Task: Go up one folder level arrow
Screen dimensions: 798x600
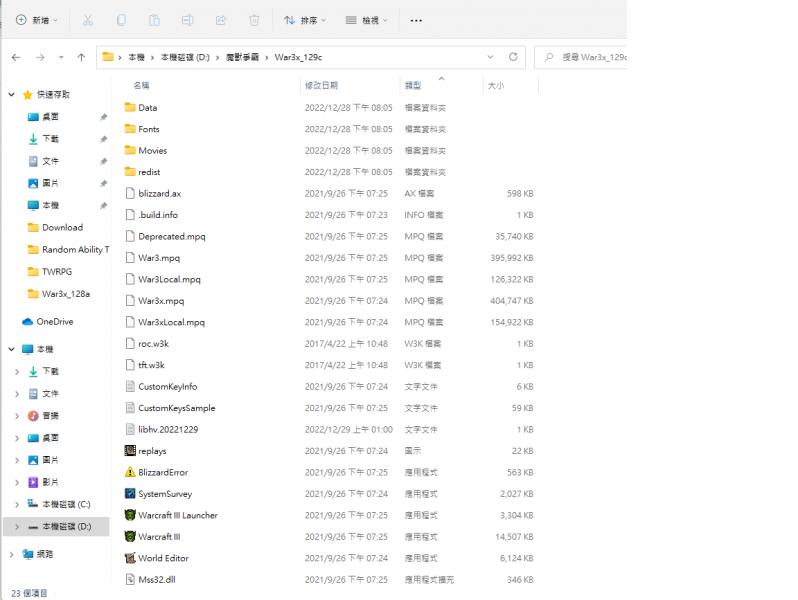Action: click(81, 58)
